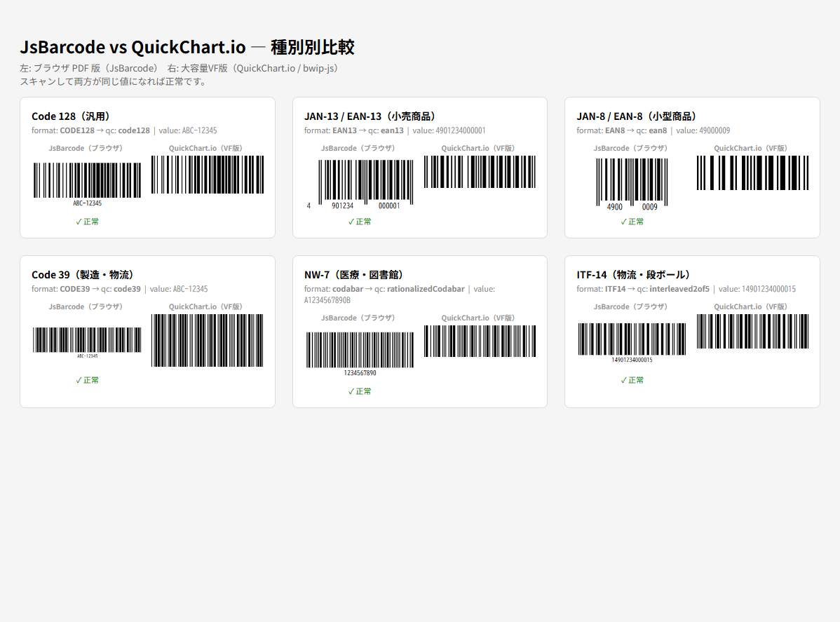Click the 'NW-7（医療・図書館）' card heading
Image resolution: width=840 pixels, height=622 pixels.
pos(353,275)
